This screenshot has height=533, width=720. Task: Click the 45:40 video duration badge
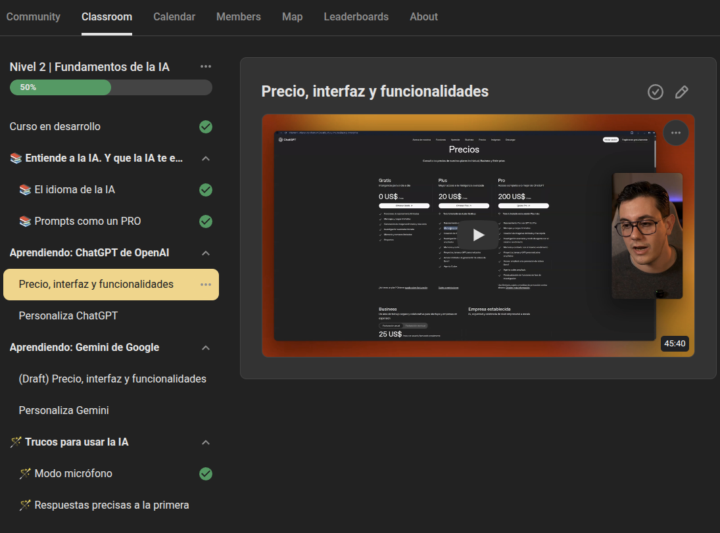coord(675,343)
